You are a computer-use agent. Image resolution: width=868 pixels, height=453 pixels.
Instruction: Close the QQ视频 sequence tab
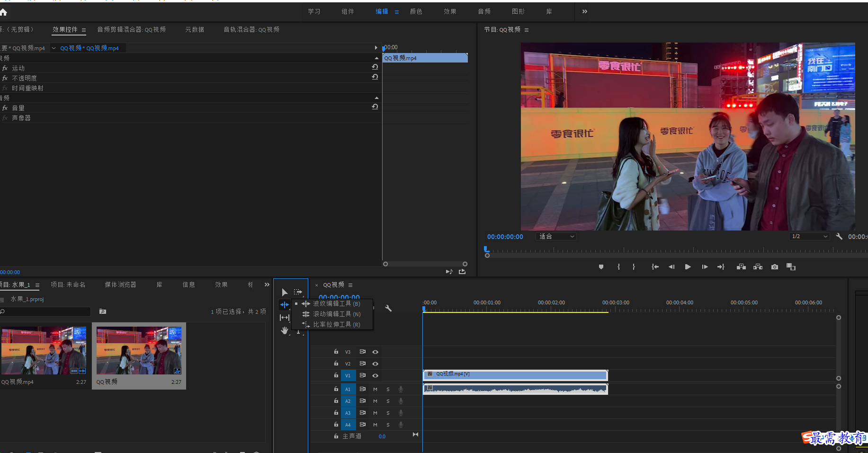pyautogui.click(x=317, y=285)
